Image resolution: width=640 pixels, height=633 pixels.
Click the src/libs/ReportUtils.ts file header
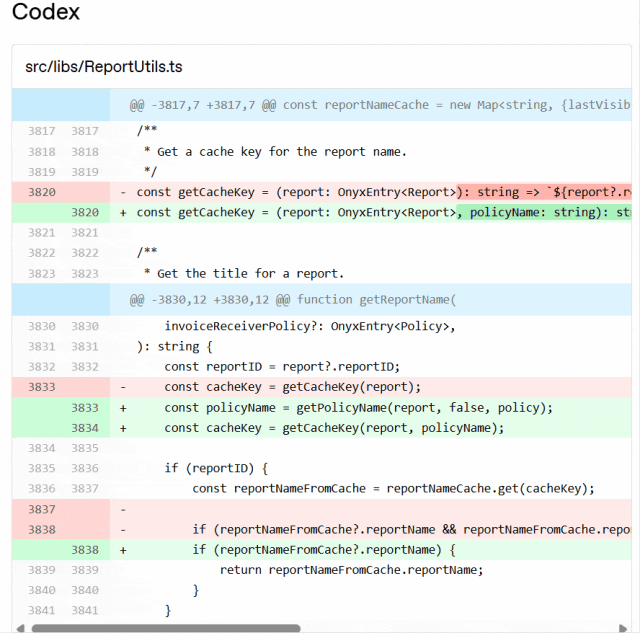103,67
